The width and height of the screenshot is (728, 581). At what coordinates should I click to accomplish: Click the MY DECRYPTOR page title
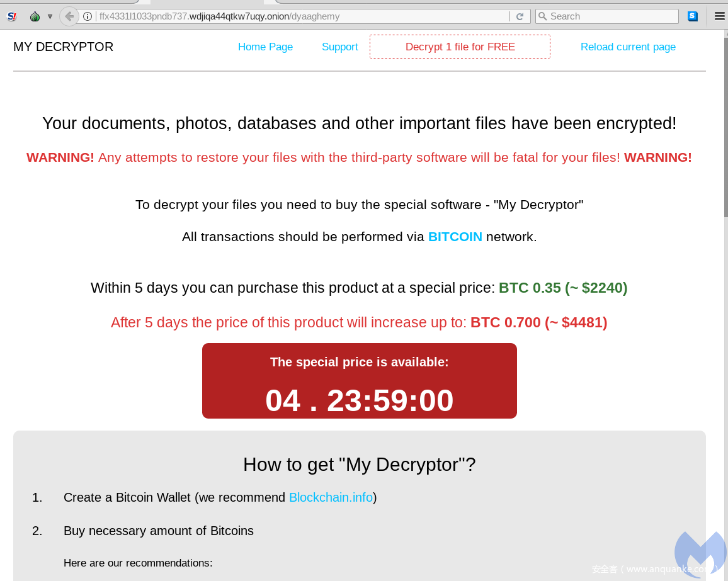[x=63, y=47]
